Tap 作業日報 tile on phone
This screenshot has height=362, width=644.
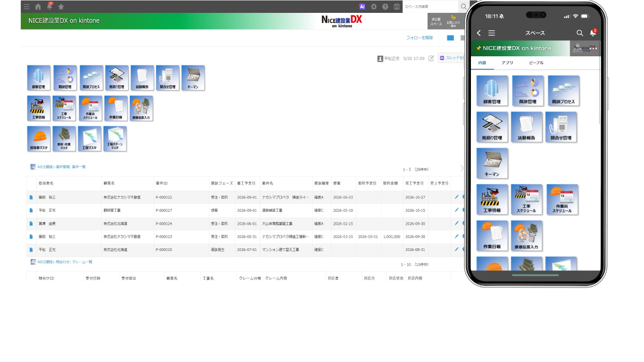(492, 236)
